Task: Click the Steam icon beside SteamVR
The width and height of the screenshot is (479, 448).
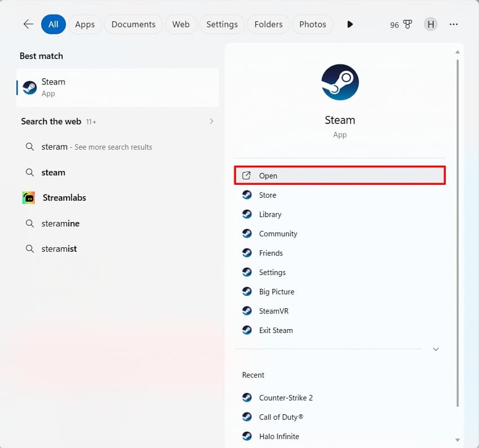Action: (246, 311)
